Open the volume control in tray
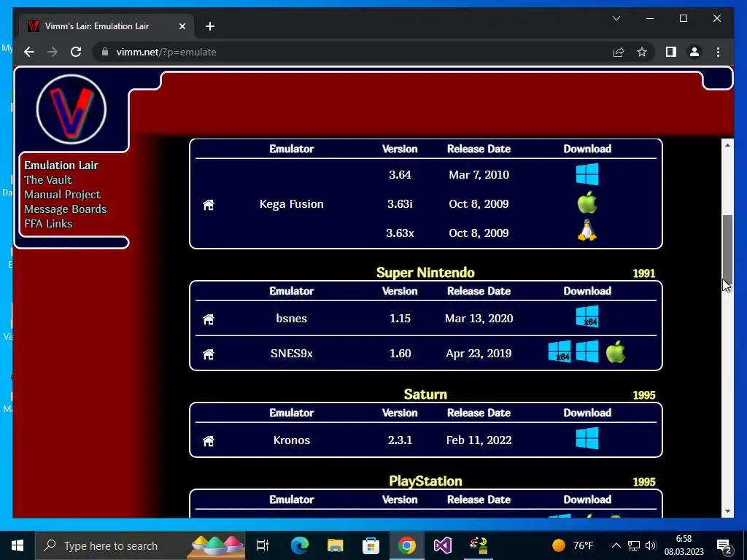Screen dimensions: 747x560 [x=651, y=545]
